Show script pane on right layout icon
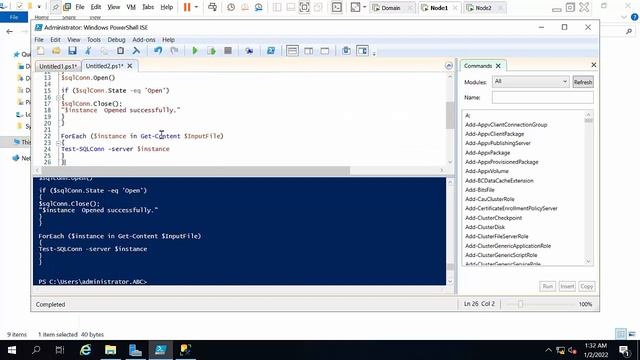Image resolution: width=640 pixels, height=360 pixels. (x=309, y=51)
